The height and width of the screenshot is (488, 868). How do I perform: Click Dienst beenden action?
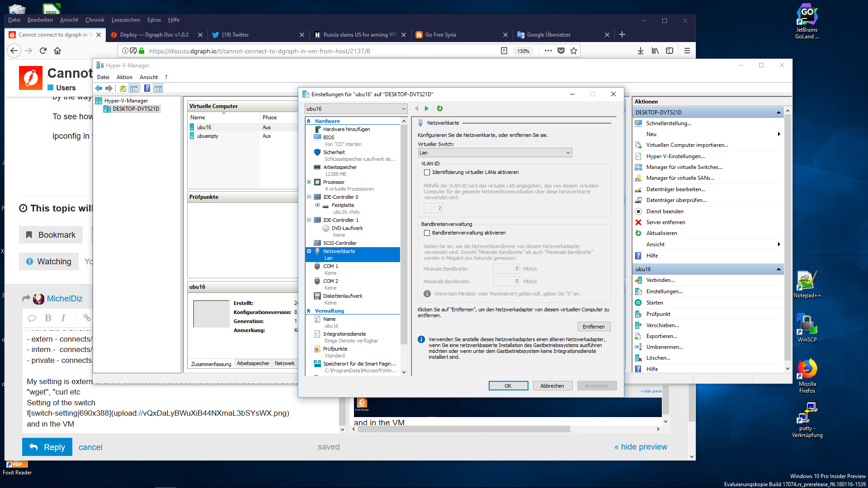pyautogui.click(x=665, y=211)
